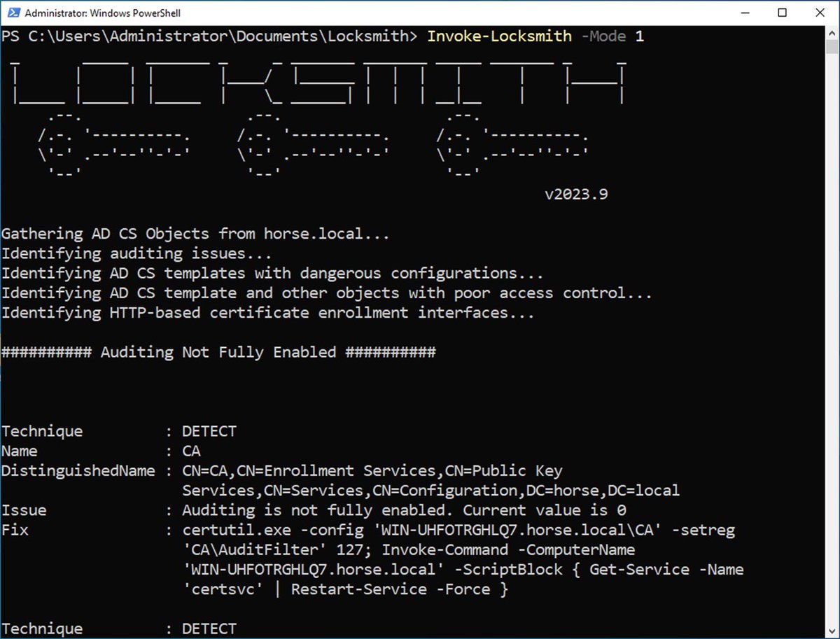Screen dimensions: 840x639
Task: Click the 'certutil.exe -config' command line
Action: click(458, 530)
